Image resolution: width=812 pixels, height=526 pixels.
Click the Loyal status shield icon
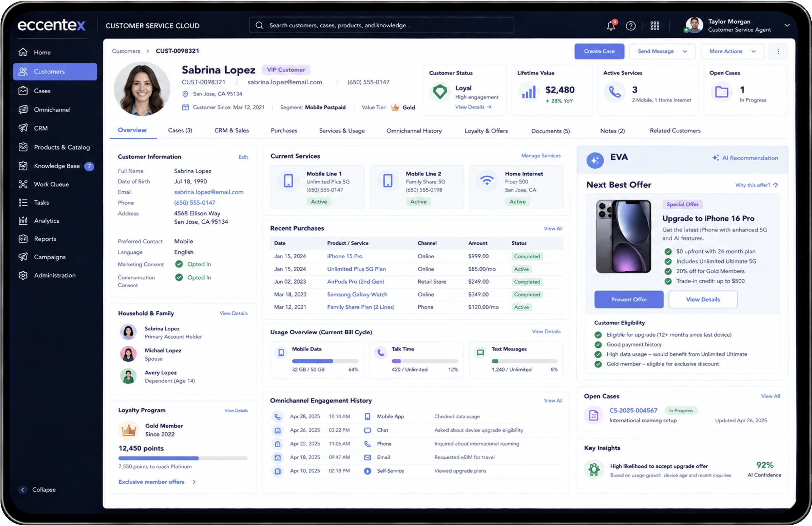440,91
